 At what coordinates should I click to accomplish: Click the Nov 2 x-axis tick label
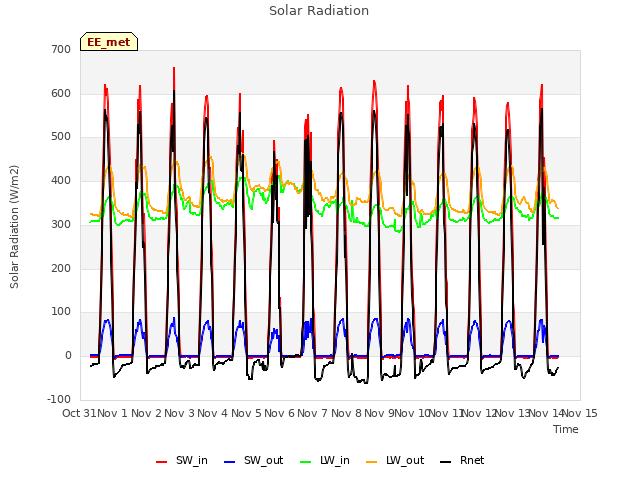(x=146, y=413)
